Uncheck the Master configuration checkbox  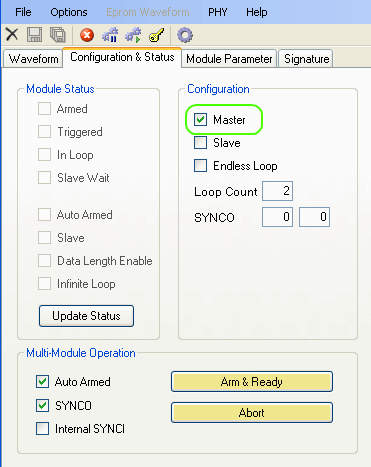(200, 119)
